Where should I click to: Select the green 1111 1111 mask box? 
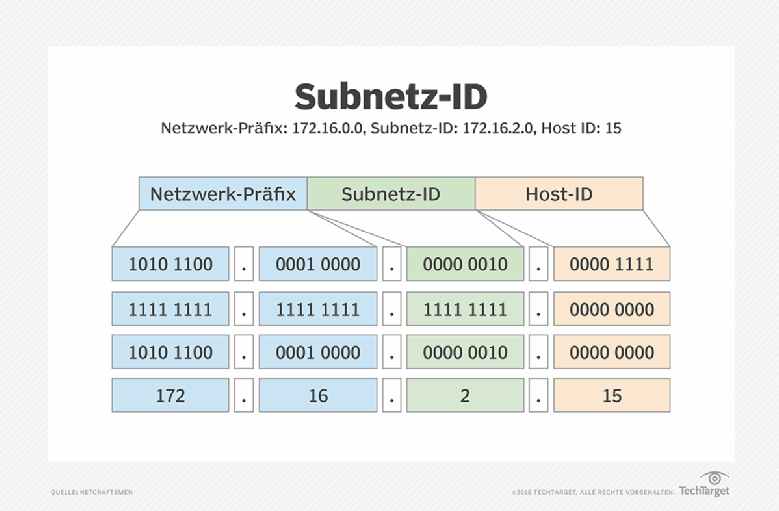[465, 309]
